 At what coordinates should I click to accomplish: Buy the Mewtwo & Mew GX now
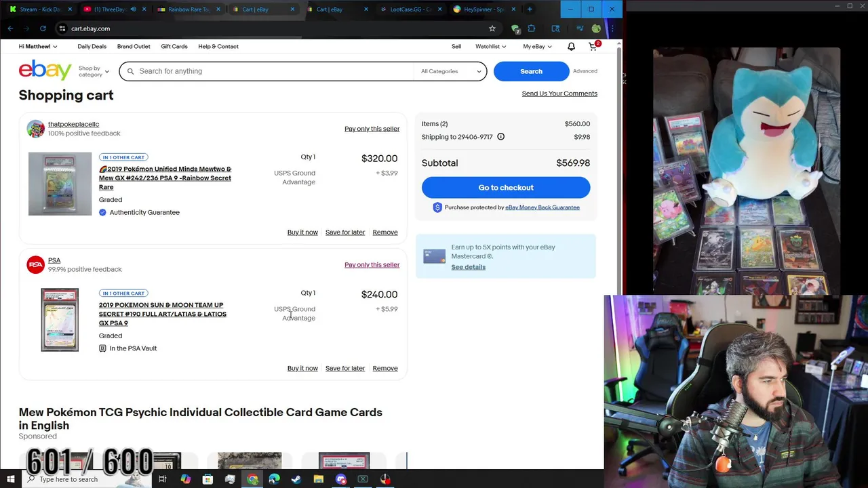click(x=302, y=232)
